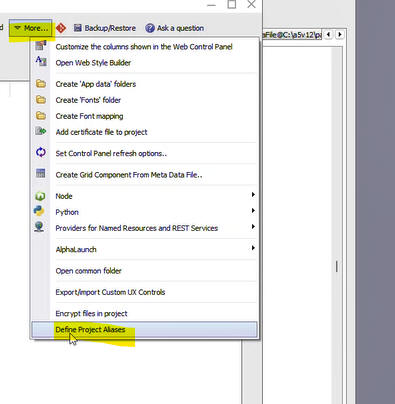Screen dimensions: 395x404
Task: Select Create 'Fonts' folder
Action: pyautogui.click(x=144, y=100)
